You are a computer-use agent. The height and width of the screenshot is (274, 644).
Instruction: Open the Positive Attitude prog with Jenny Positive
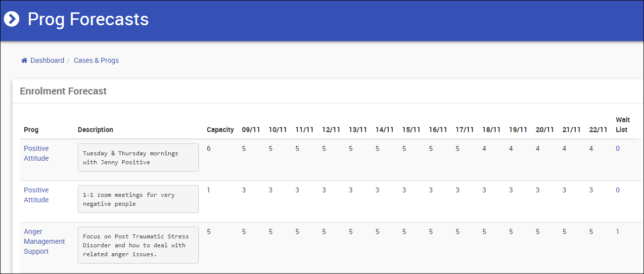tap(36, 153)
